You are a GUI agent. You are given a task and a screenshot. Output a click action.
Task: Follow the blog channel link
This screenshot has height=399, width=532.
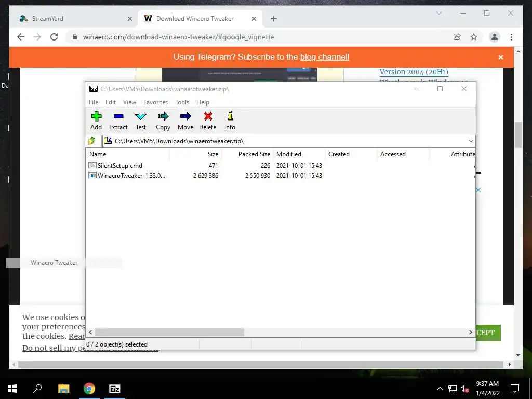tap(325, 57)
